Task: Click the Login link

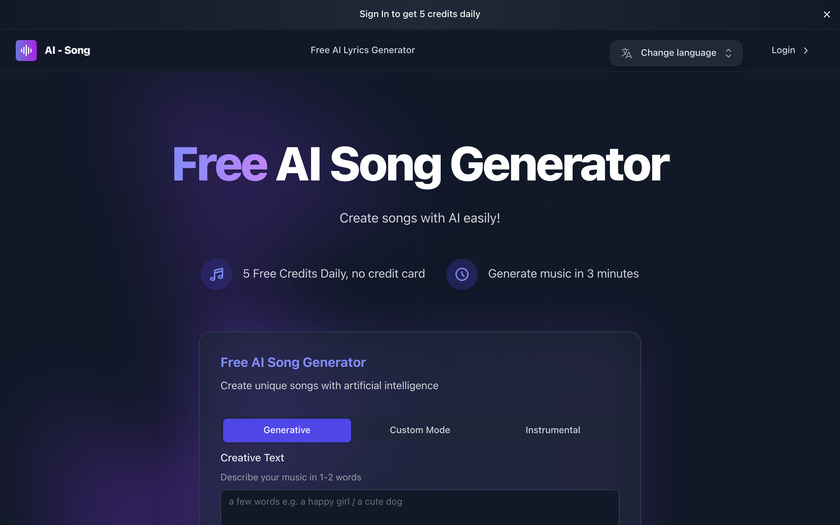Action: pos(783,50)
